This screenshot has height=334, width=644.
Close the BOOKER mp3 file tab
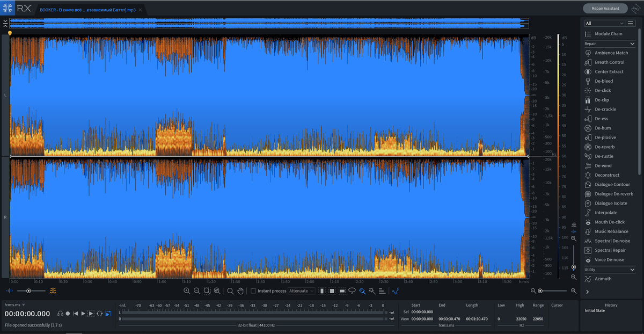coord(140,10)
